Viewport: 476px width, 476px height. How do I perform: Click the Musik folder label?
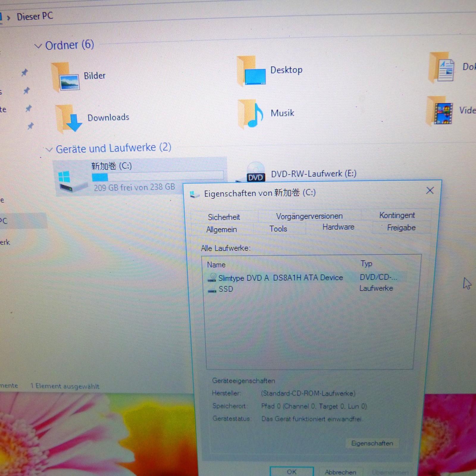click(x=282, y=113)
